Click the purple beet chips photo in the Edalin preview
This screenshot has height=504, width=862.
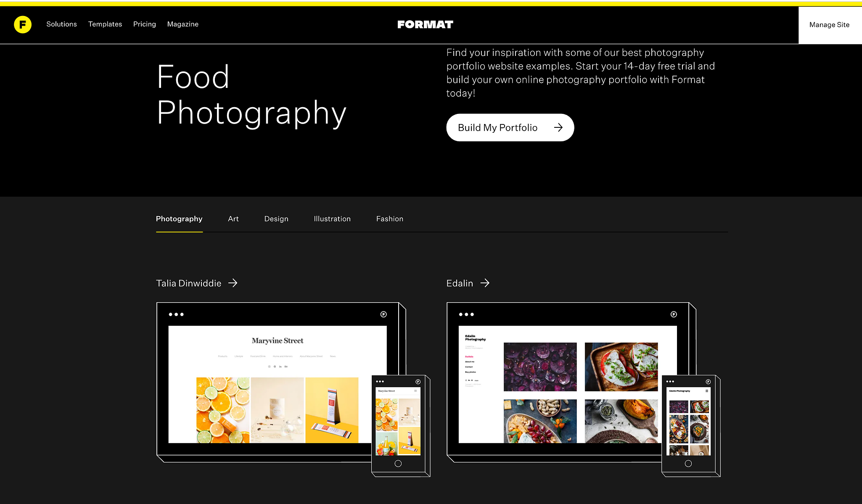tap(540, 367)
